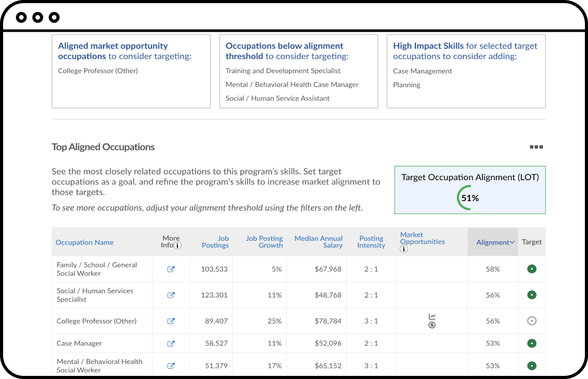Image resolution: width=588 pixels, height=379 pixels.
Task: Untarget the Case Manager occupation
Action: coord(532,343)
